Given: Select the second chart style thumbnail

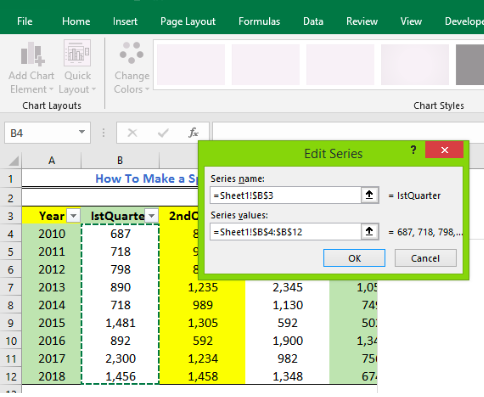Looking at the screenshot, I should pyautogui.click(x=266, y=64).
